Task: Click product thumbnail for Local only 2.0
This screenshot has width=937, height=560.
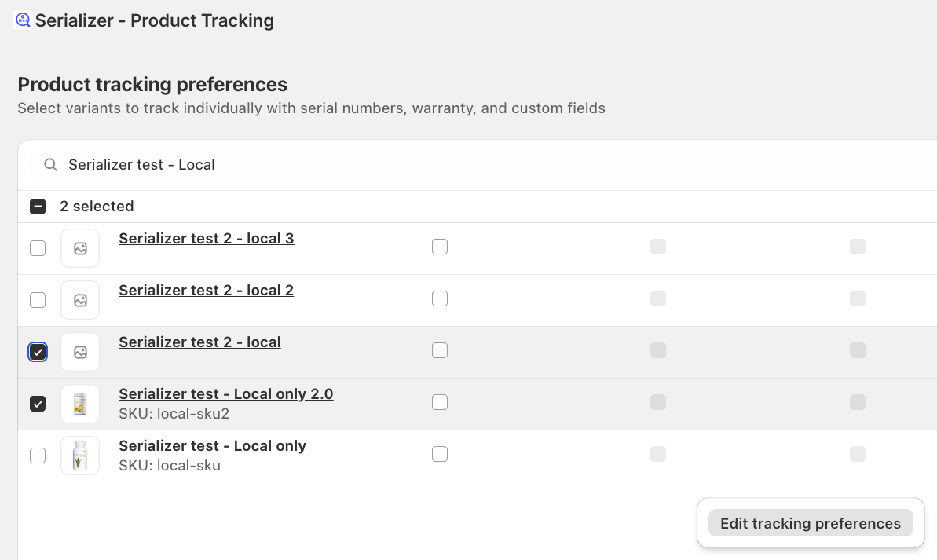Action: (80, 404)
